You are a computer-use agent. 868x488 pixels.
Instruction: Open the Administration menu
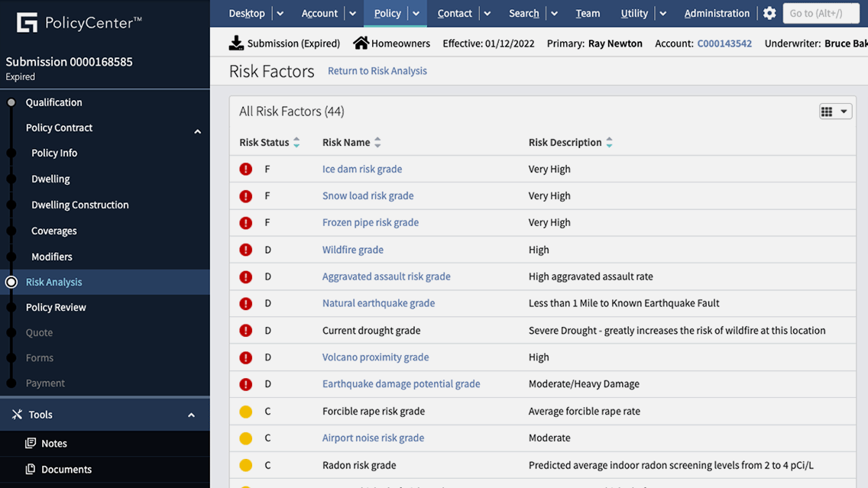click(x=716, y=13)
